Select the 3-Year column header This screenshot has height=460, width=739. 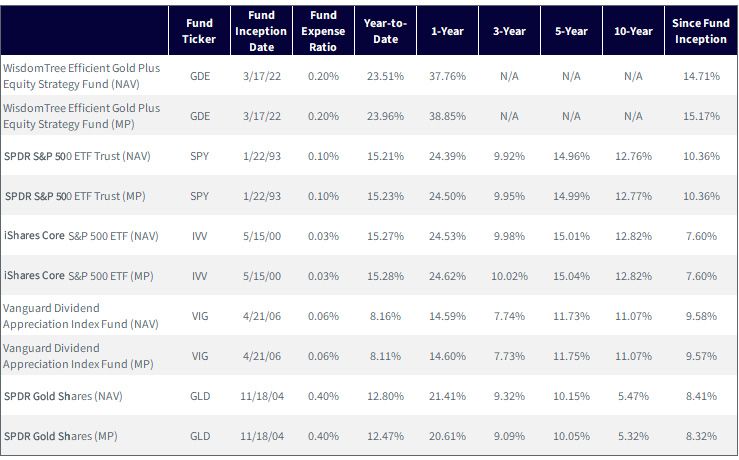[509, 31]
